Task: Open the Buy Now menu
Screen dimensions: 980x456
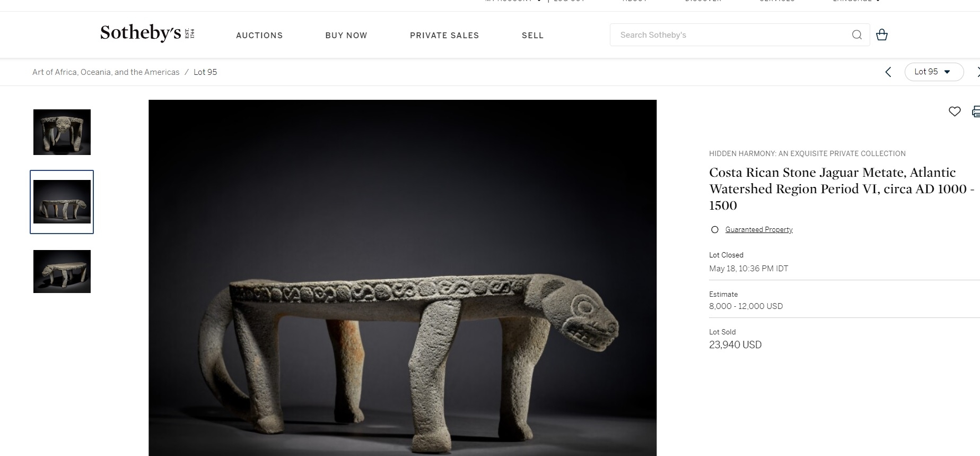Action: pyautogui.click(x=346, y=36)
